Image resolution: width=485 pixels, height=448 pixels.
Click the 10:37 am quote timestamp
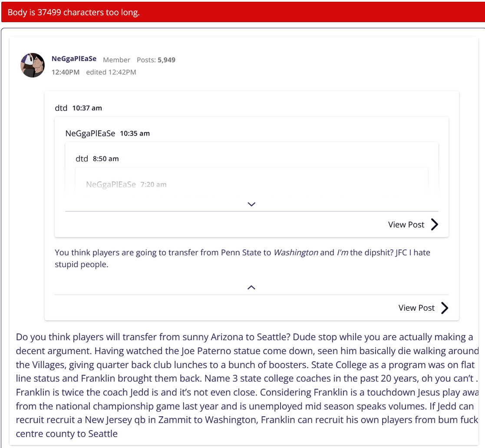pos(87,108)
